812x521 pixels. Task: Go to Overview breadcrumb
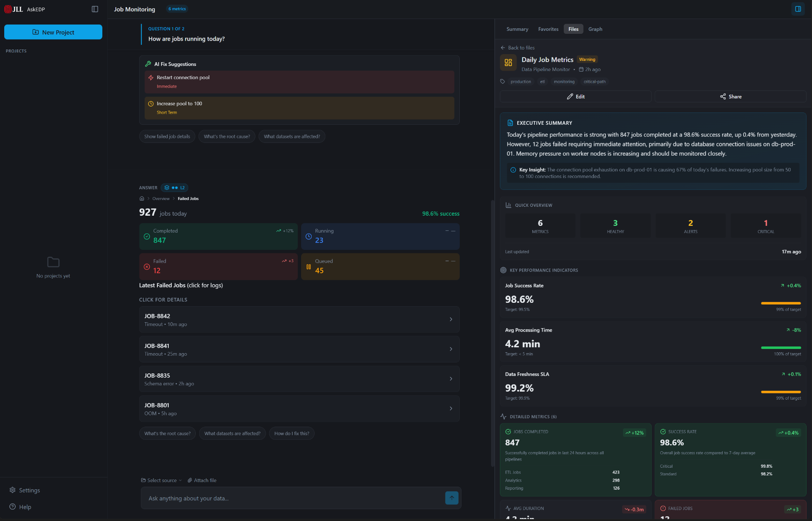(161, 198)
